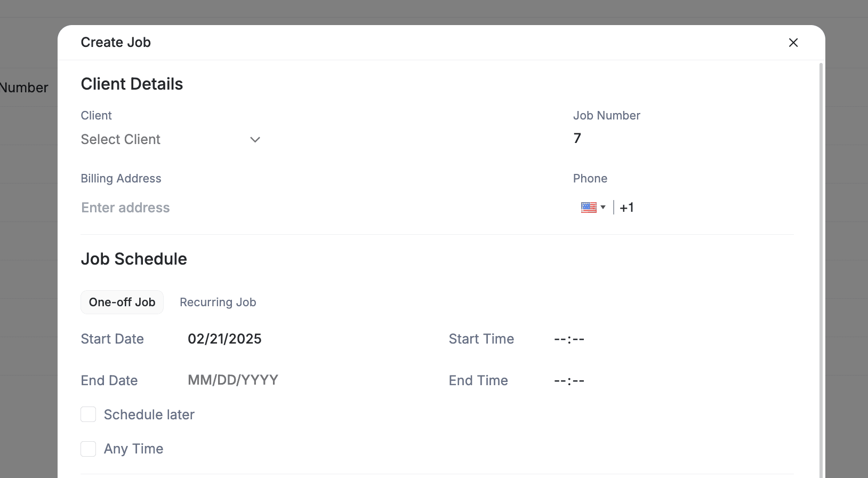Open phone country code dropdown arrow
Image resolution: width=868 pixels, height=478 pixels.
click(x=603, y=208)
